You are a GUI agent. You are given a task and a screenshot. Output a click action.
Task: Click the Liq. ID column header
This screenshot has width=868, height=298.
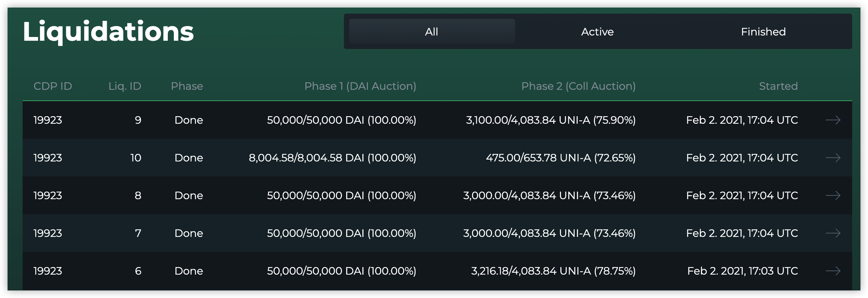(125, 86)
